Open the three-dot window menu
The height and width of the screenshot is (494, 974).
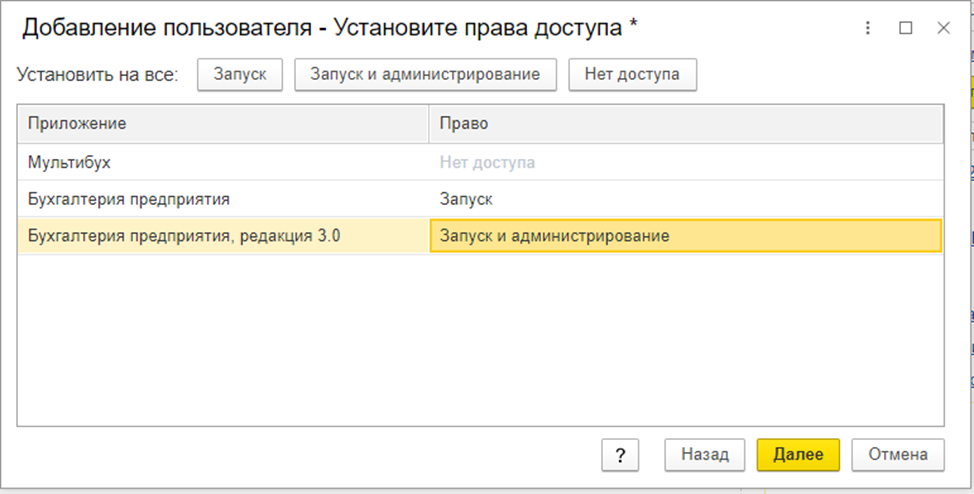868,28
